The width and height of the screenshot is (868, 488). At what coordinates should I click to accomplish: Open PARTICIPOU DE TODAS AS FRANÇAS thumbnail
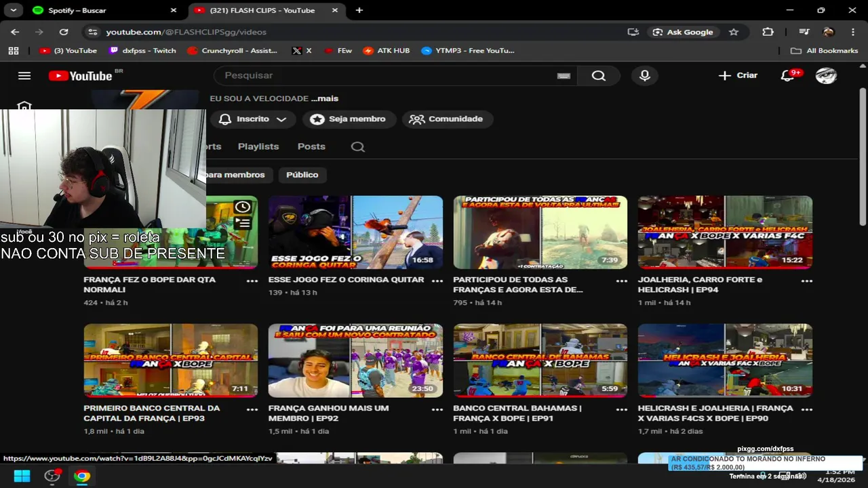tap(540, 232)
